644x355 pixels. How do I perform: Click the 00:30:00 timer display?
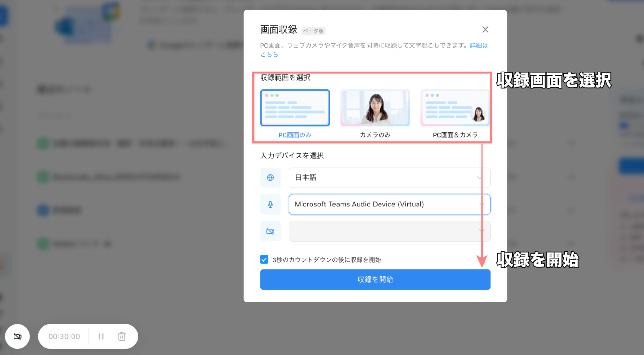(64, 336)
